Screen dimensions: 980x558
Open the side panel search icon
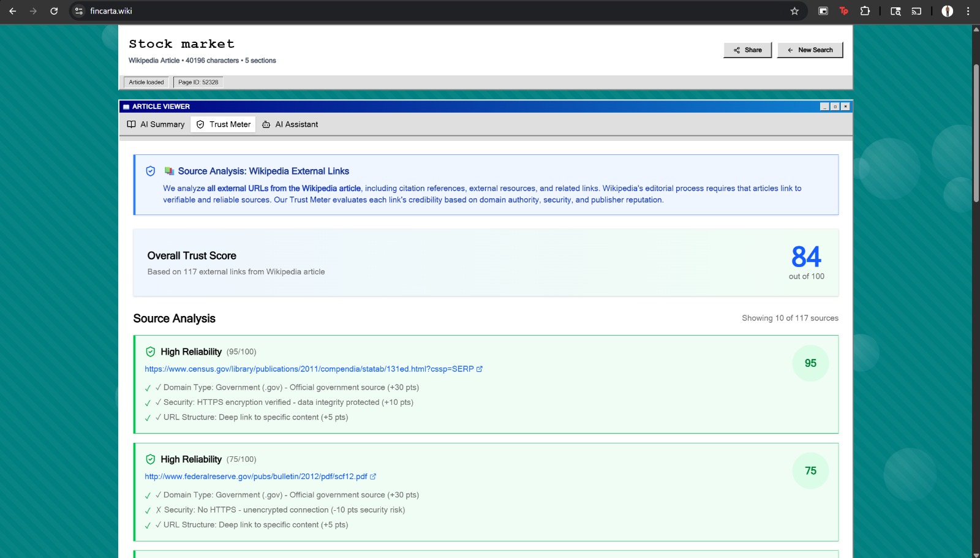(895, 11)
